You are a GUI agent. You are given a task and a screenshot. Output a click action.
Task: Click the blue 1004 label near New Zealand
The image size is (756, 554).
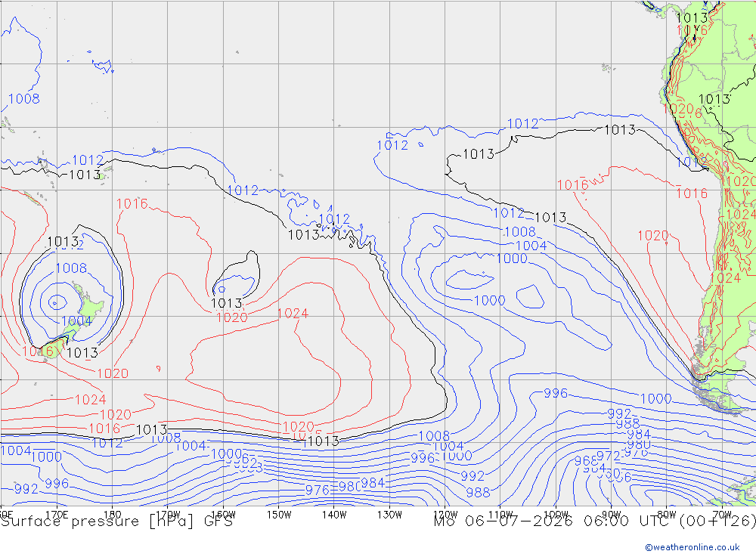[x=76, y=321]
